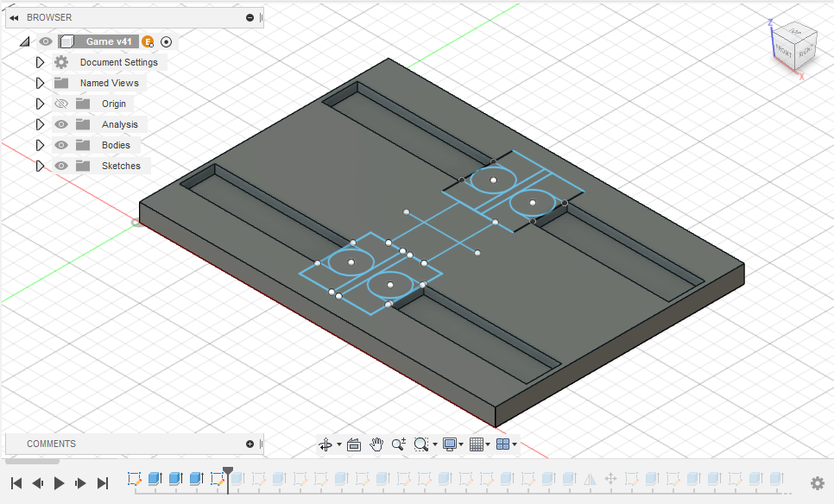Viewport: 834px width, 504px height.
Task: Select the Pan tool
Action: click(x=376, y=444)
